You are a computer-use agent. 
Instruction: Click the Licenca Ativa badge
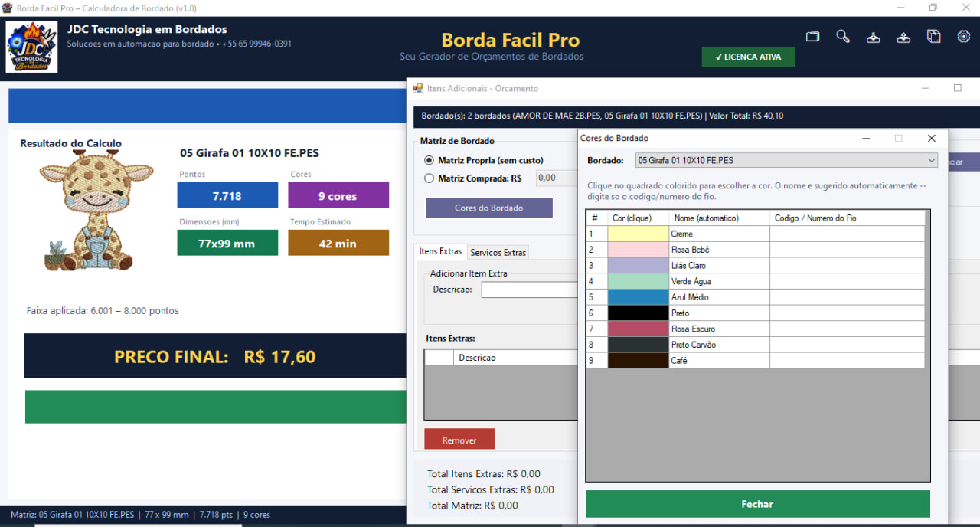click(748, 57)
